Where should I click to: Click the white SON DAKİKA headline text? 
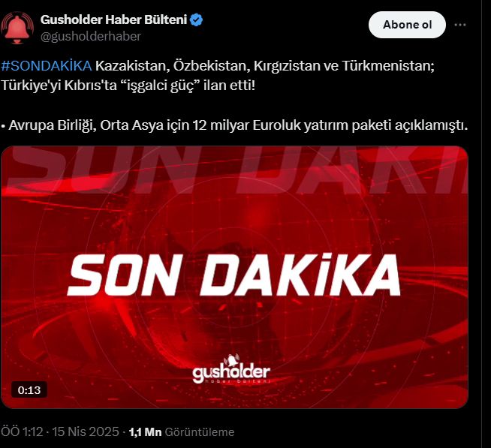(x=234, y=275)
